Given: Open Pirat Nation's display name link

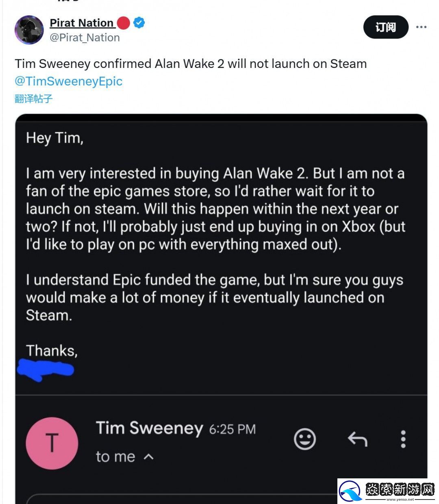Looking at the screenshot, I should pos(81,23).
